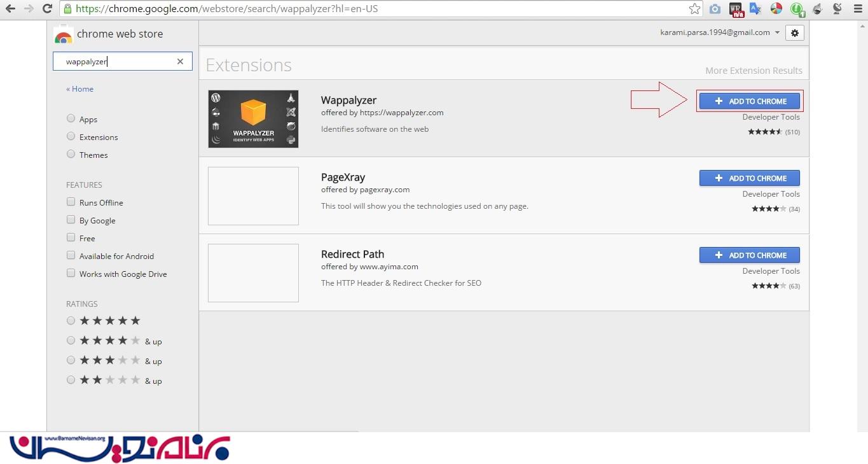Click the browser forward arrow
Viewport: 868px width, 464px height.
(x=29, y=9)
